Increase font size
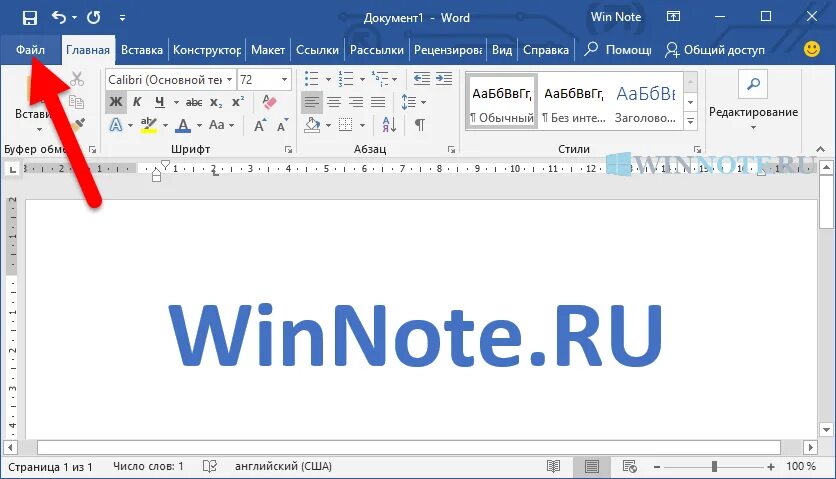836x479 pixels. point(260,125)
